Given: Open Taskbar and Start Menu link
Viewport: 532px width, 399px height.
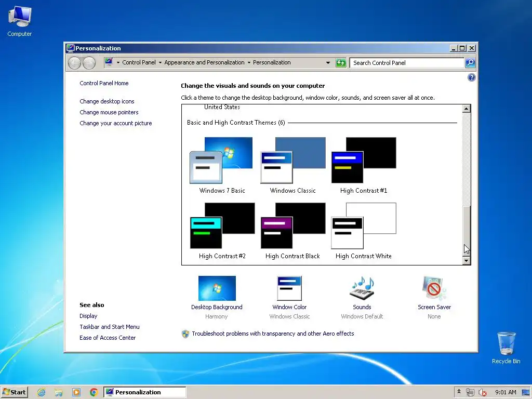Looking at the screenshot, I should coord(109,327).
